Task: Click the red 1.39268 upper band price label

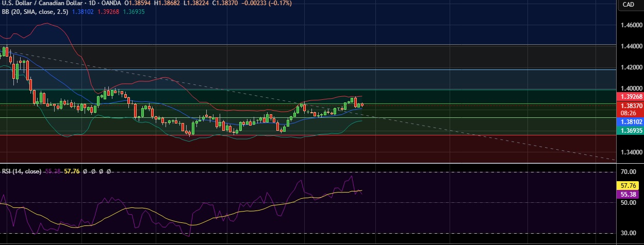Action: (630, 111)
